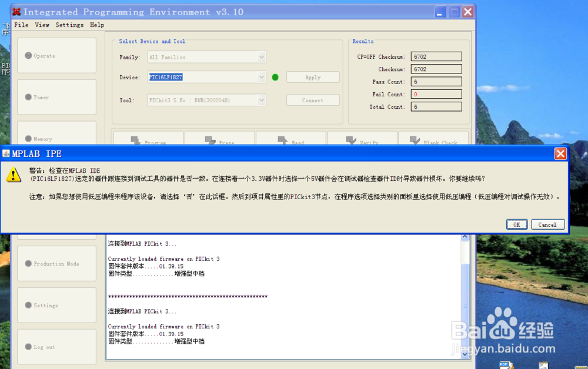Image resolution: width=588 pixels, height=369 pixels.
Task: Click the Pass Count field
Action: pyautogui.click(x=436, y=82)
